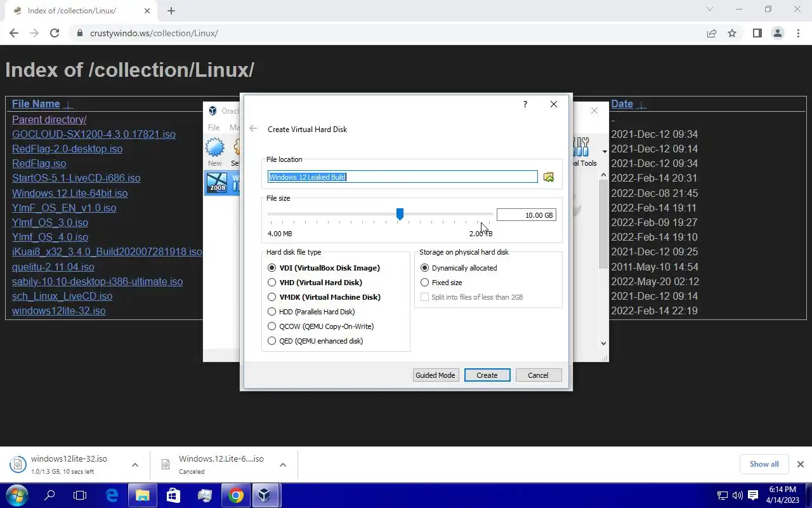Open Chrome three-dot menu
This screenshot has width=812, height=508.
pyautogui.click(x=798, y=33)
